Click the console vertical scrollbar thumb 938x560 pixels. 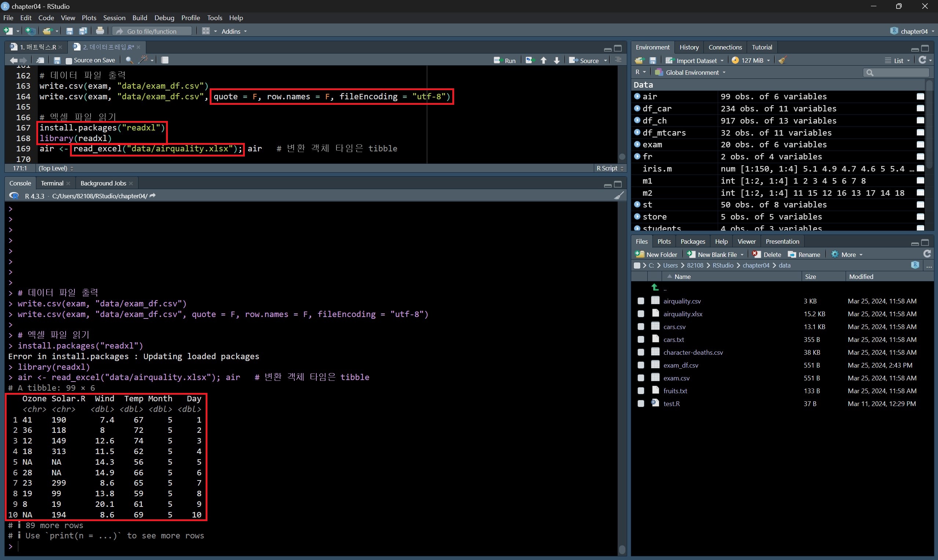click(x=622, y=549)
